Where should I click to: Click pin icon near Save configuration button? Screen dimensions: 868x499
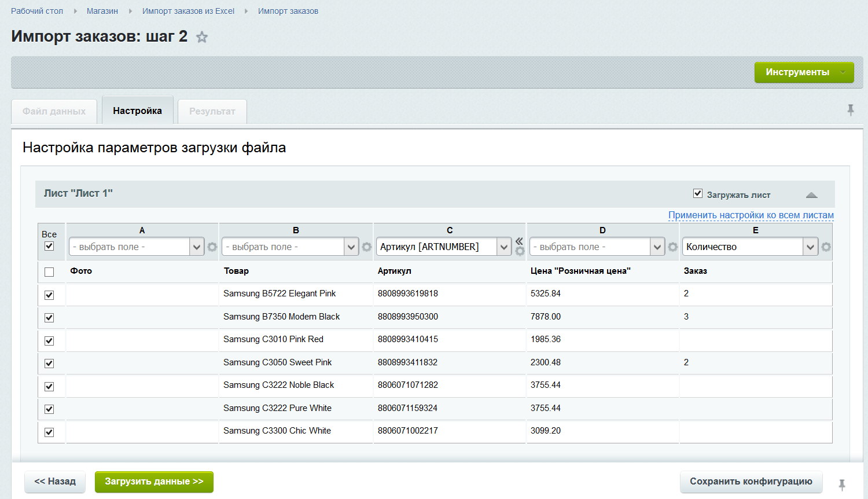tap(842, 485)
